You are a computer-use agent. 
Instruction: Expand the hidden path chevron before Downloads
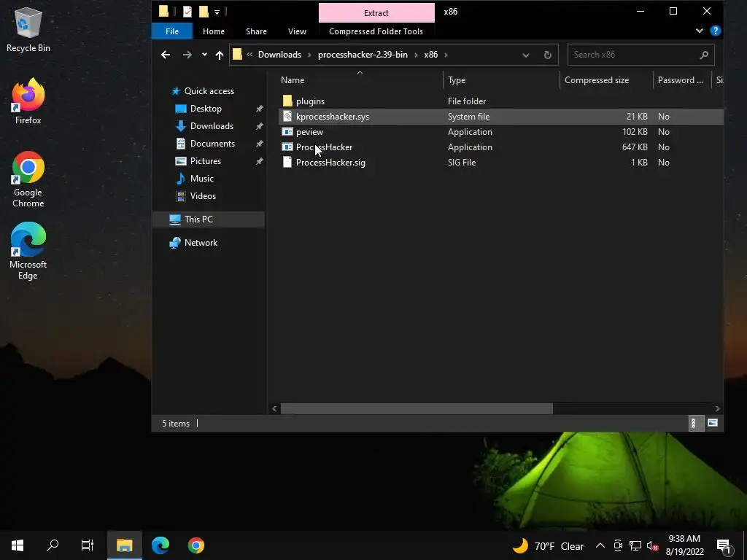pos(249,55)
